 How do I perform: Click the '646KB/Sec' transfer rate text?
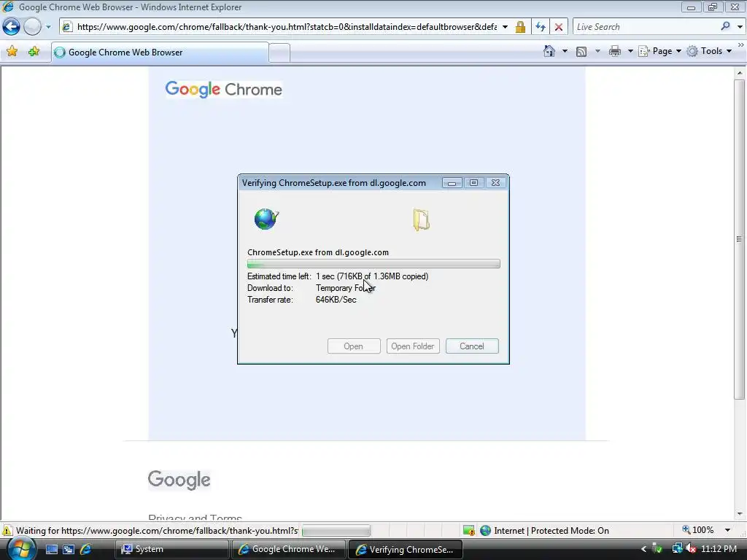(x=336, y=300)
